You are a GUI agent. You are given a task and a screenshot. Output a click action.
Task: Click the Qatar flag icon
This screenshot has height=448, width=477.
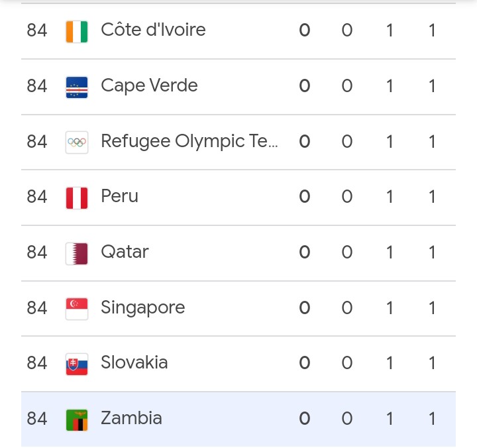pos(77,252)
